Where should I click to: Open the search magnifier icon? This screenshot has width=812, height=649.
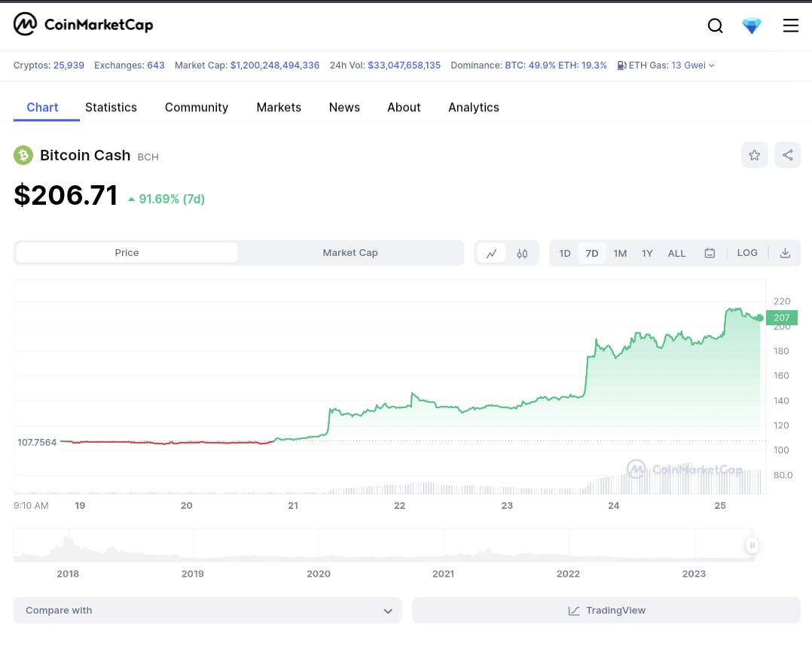tap(715, 26)
